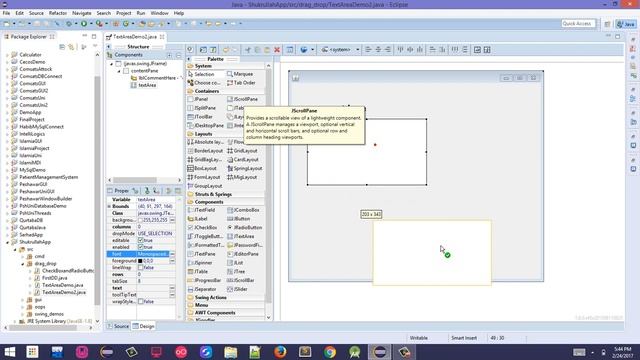Open background property editor button
The width and height of the screenshot is (640, 360).
172,220
